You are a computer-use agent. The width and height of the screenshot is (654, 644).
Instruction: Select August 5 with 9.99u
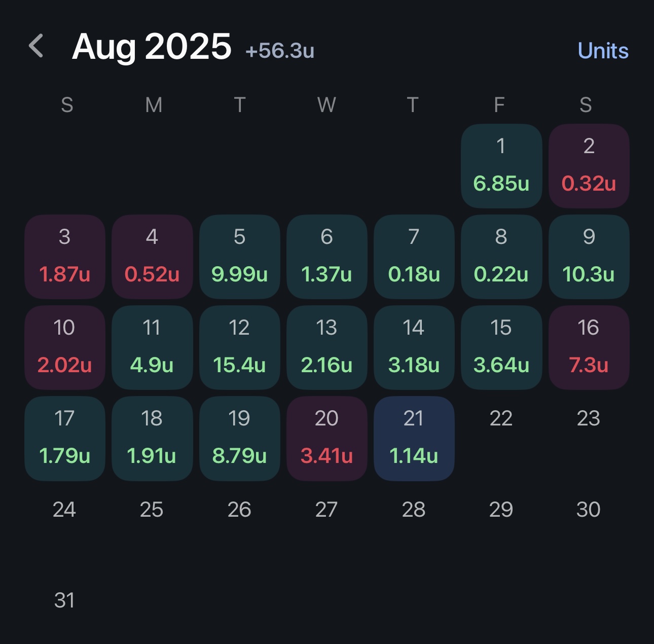tap(239, 257)
